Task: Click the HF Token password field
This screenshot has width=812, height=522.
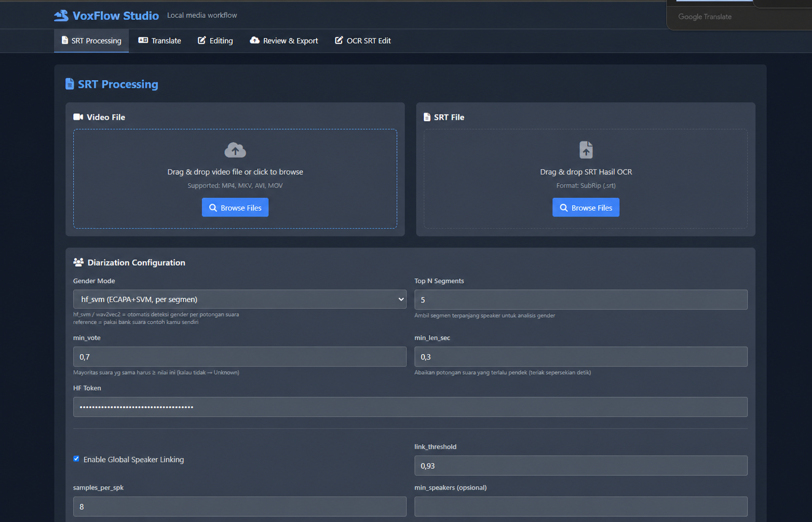Action: pos(410,407)
